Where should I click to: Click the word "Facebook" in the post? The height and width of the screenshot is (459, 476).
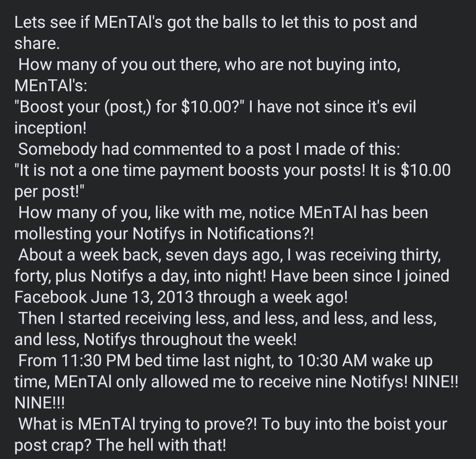coord(50,297)
